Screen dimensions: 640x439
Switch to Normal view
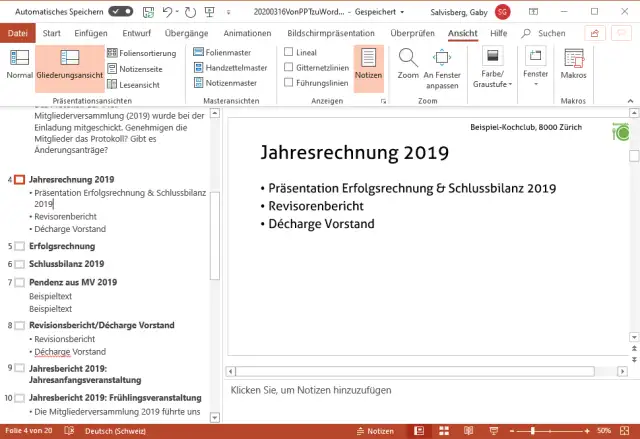click(19, 64)
